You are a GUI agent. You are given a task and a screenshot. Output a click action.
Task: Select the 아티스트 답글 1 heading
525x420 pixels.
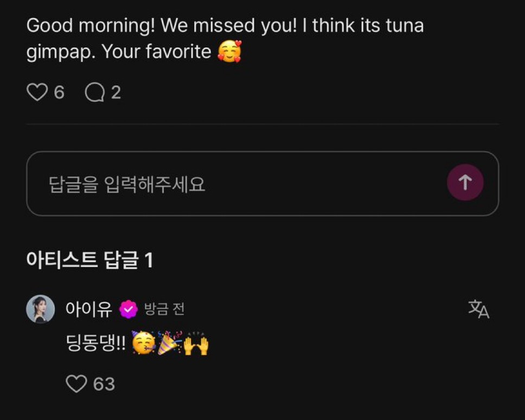[89, 261]
